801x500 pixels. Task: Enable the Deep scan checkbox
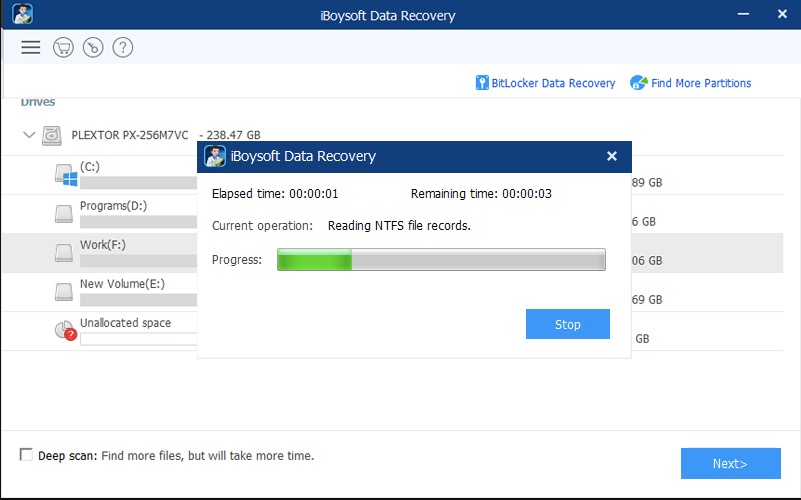pyautogui.click(x=27, y=455)
